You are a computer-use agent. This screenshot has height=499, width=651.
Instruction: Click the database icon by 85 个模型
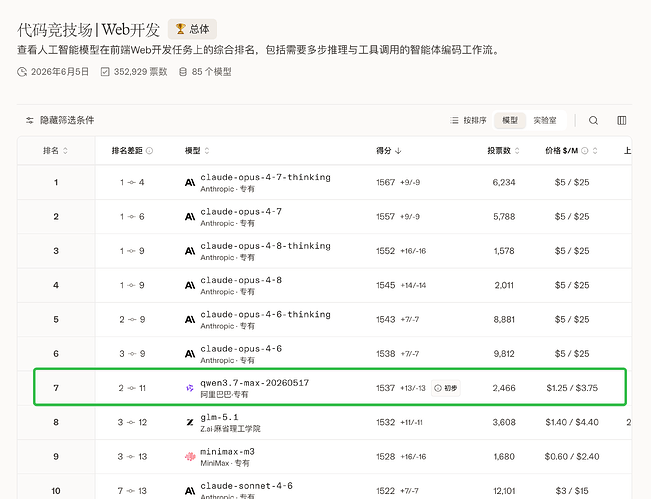tap(183, 72)
